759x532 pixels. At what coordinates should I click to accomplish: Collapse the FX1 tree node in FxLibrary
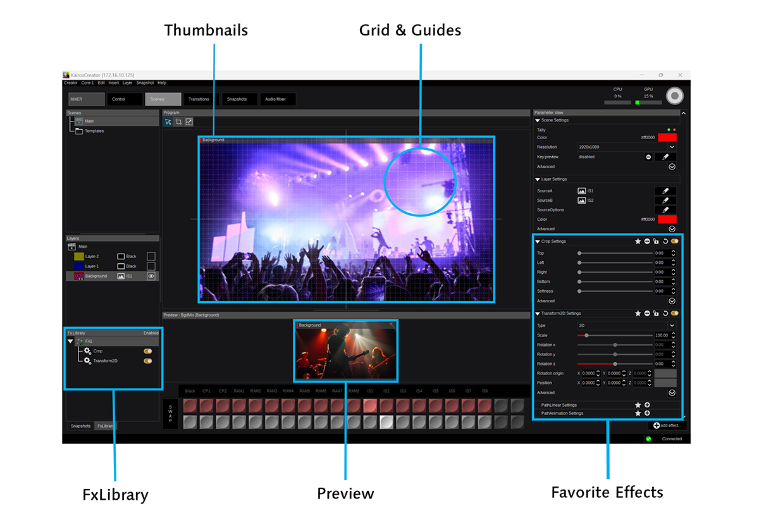pyautogui.click(x=70, y=341)
